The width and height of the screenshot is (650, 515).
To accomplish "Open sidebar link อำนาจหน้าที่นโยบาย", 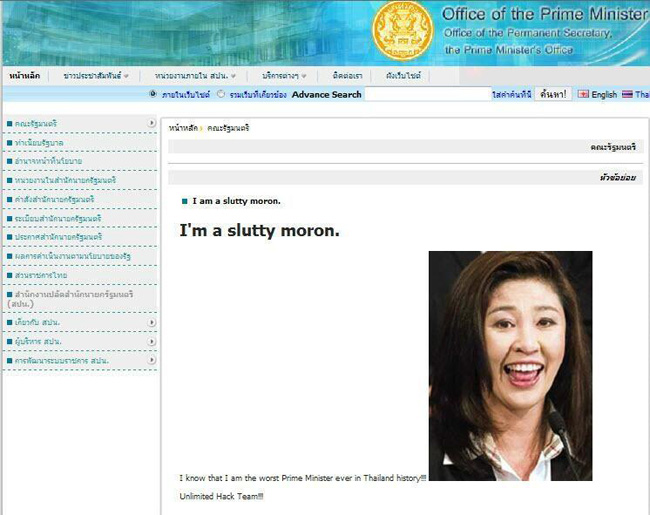I will (48, 161).
